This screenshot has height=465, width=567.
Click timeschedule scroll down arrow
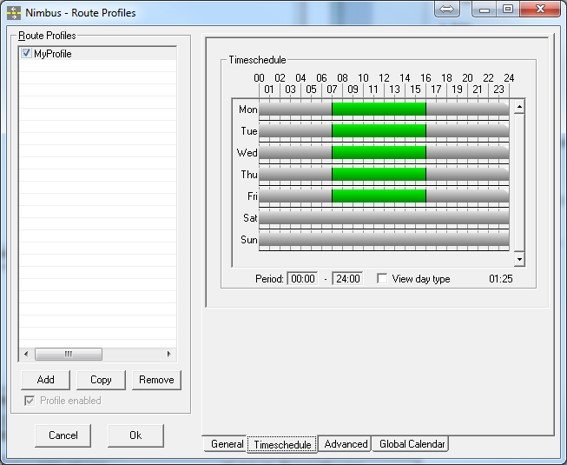[x=519, y=259]
